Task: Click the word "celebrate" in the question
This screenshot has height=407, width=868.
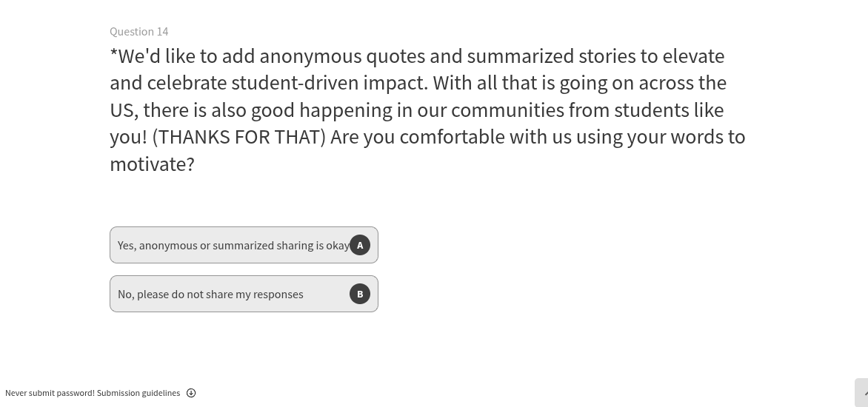Action: coord(187,83)
